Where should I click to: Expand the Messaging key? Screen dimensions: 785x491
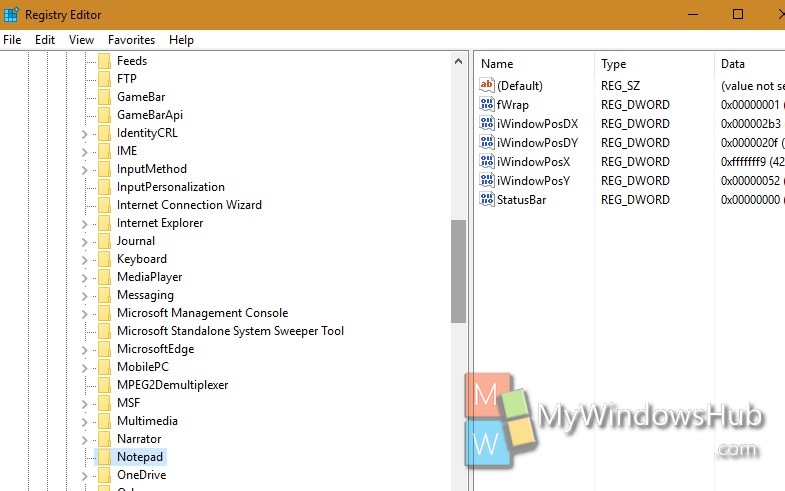[84, 296]
